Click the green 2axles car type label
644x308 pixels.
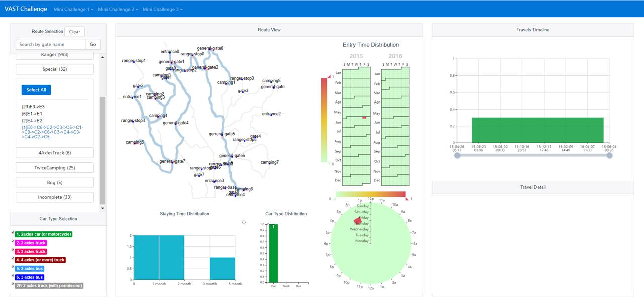tap(44, 234)
